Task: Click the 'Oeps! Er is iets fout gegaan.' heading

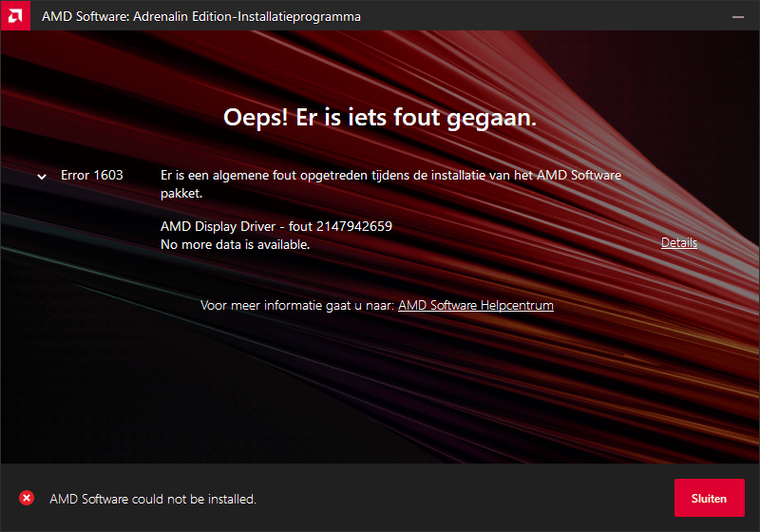Action: (x=379, y=118)
